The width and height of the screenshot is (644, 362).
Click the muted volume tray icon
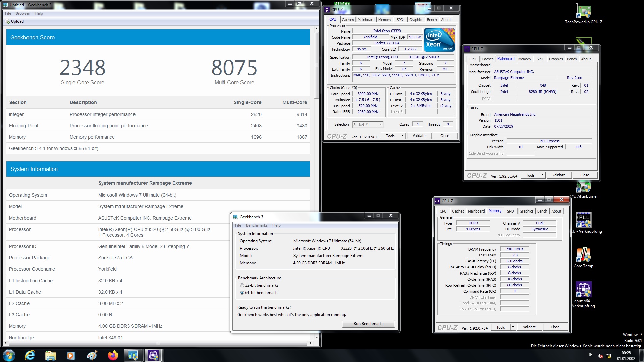600,356
